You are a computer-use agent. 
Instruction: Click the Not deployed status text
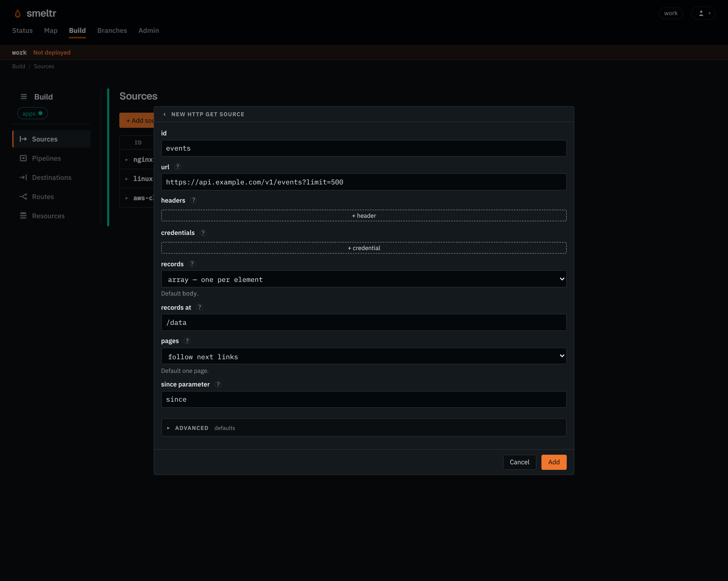coord(52,53)
